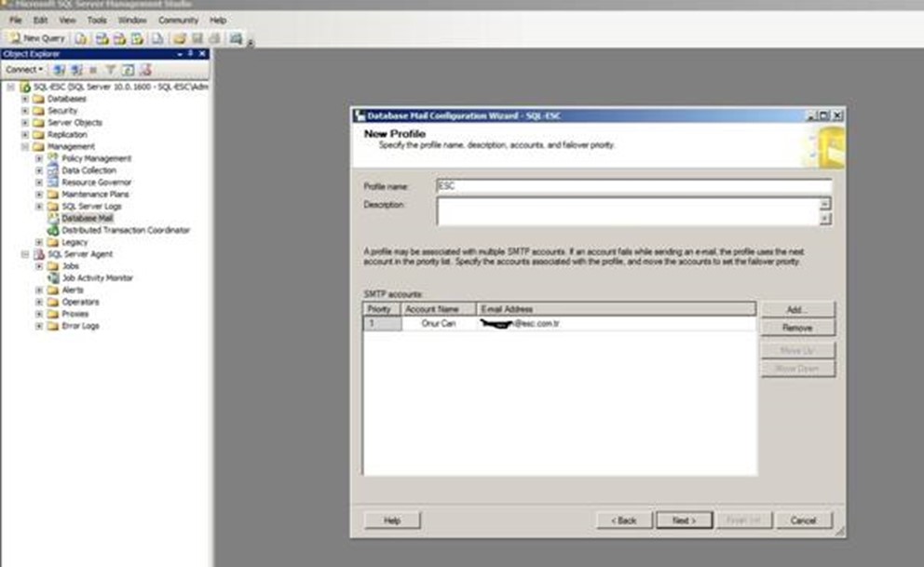Close the Object Explorer panel
Image resolution: width=924 pixels, height=567 pixels.
click(202, 54)
